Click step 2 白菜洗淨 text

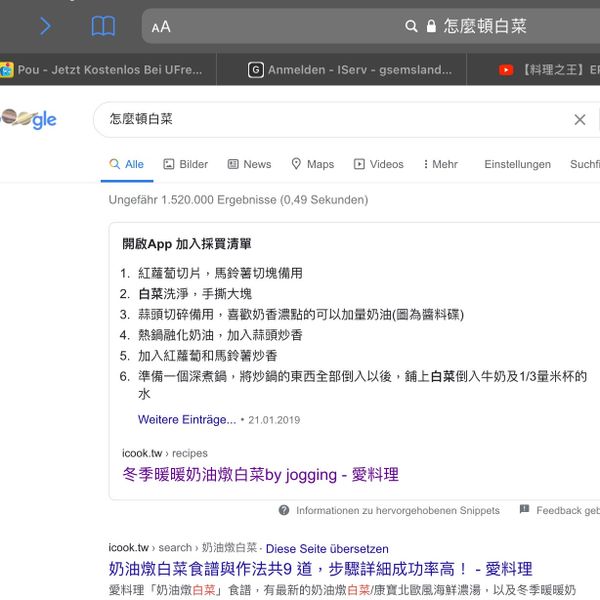195,294
